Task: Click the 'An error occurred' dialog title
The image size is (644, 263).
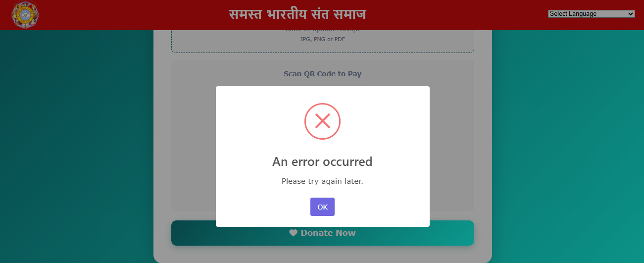Action: tap(322, 161)
